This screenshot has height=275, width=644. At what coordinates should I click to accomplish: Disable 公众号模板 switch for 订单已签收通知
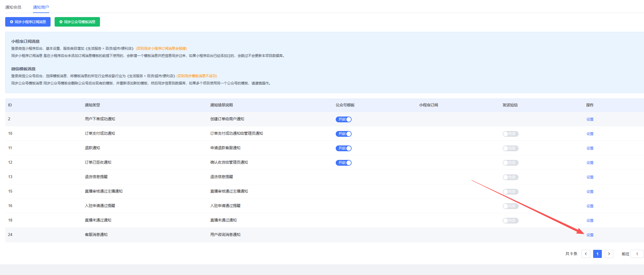(x=344, y=163)
